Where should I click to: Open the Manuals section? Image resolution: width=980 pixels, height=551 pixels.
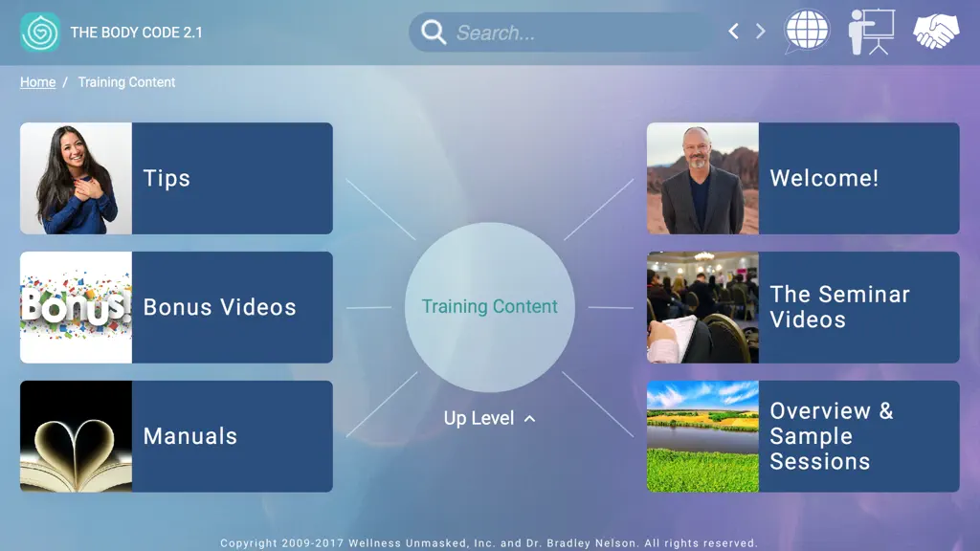176,436
